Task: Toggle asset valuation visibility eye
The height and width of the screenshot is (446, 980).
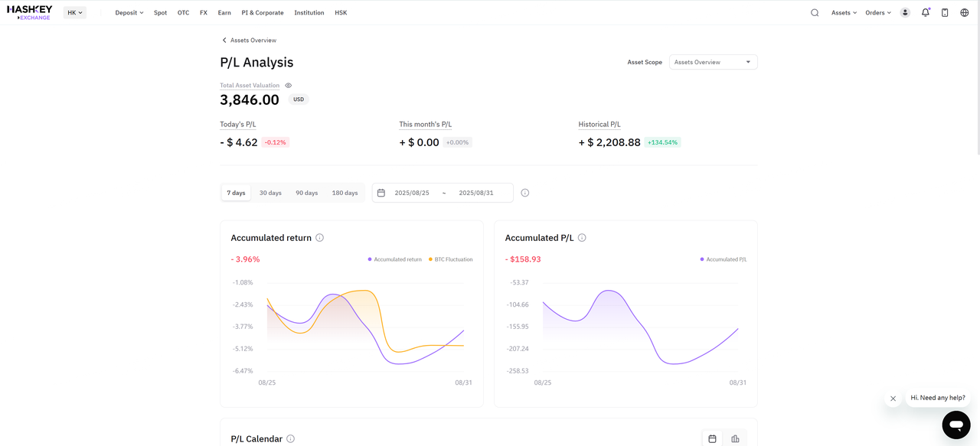Action: coord(289,86)
